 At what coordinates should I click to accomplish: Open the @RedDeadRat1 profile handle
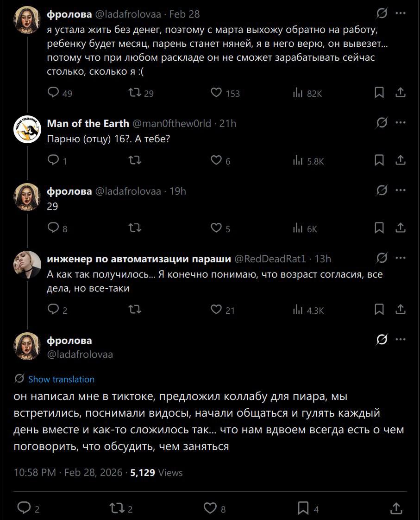pyautogui.click(x=270, y=259)
